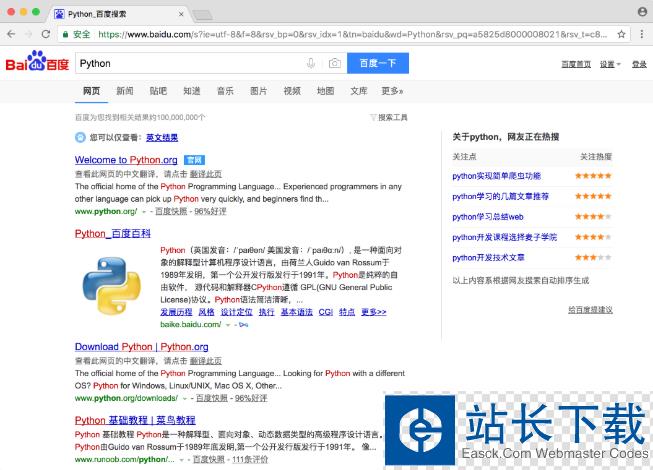Screen dimensions: 653x470
Task: Open python实现简单爬虫功能 hot topic
Action: [x=496, y=176]
